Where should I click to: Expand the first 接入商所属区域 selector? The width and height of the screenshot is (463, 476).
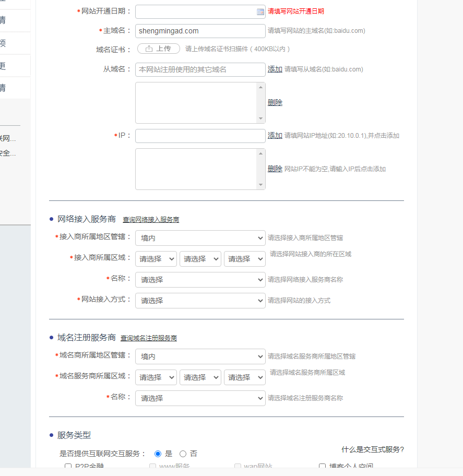(156, 259)
